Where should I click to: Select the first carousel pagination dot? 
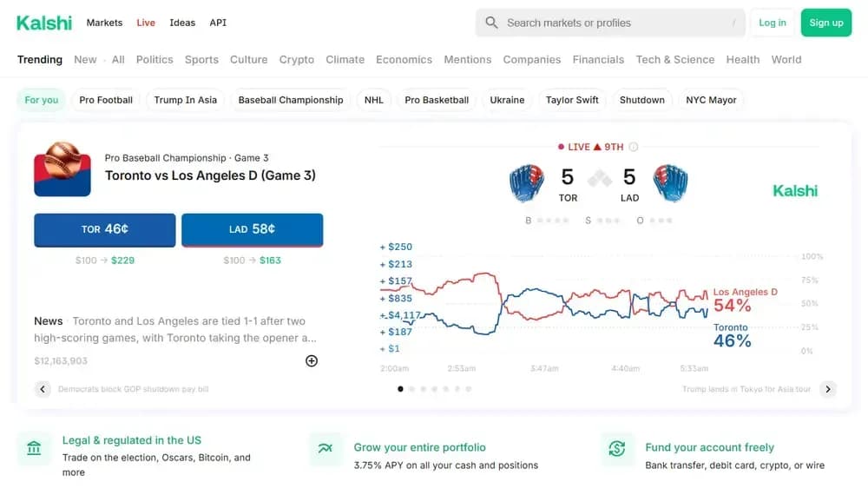point(400,389)
